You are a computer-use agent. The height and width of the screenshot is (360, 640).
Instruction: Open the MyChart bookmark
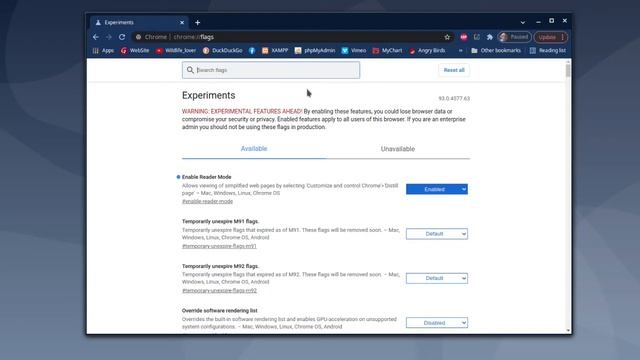pos(387,51)
